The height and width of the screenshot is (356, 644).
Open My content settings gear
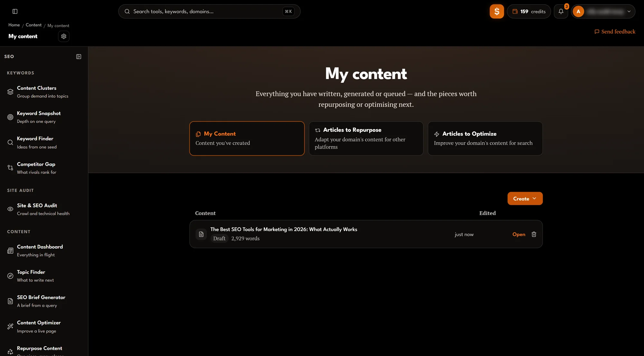coord(64,36)
